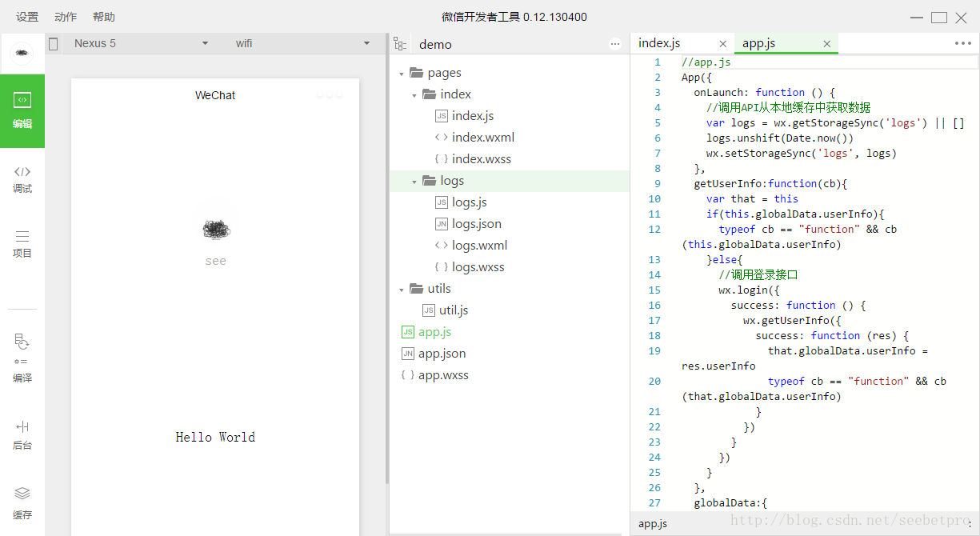
Task: Open the 缓存 cache option
Action: 22,503
